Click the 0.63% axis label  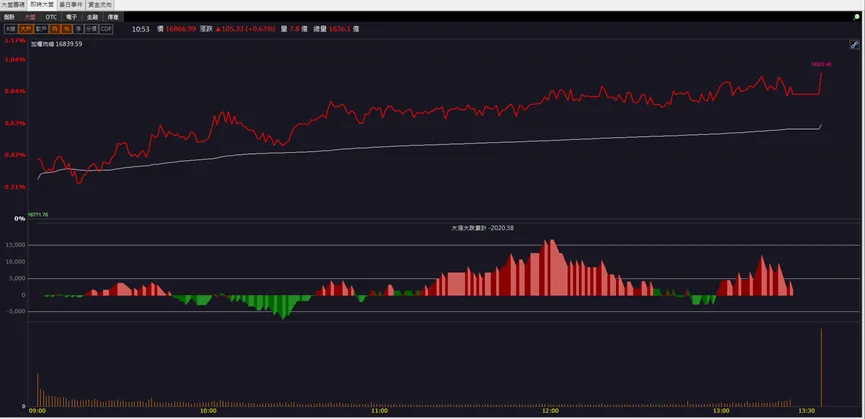[15, 123]
